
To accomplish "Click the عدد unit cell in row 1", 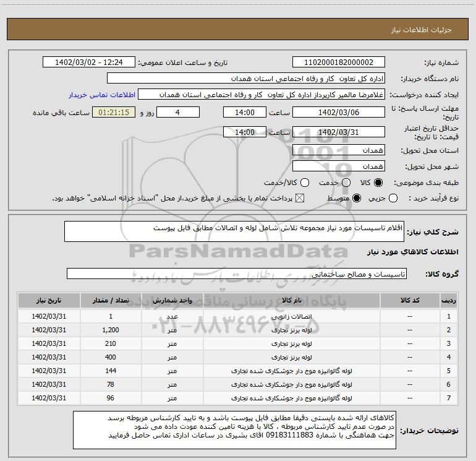I will coord(172,316).
